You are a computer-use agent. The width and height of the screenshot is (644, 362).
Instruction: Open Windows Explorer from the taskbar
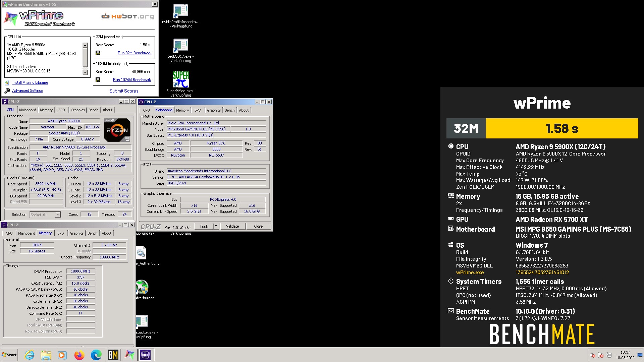[46, 355]
